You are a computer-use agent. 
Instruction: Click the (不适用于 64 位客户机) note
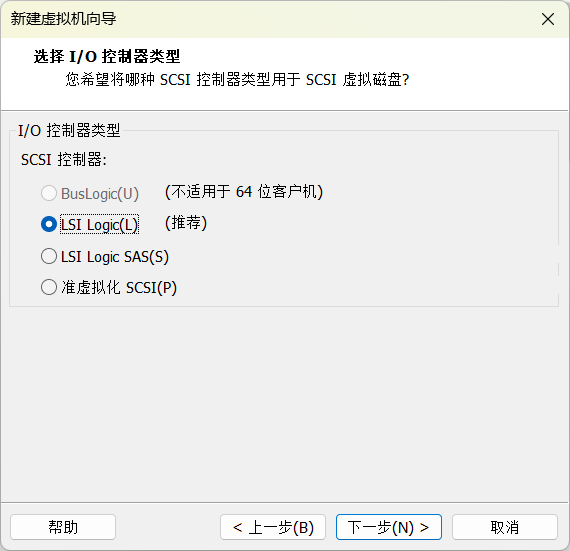[244, 192]
